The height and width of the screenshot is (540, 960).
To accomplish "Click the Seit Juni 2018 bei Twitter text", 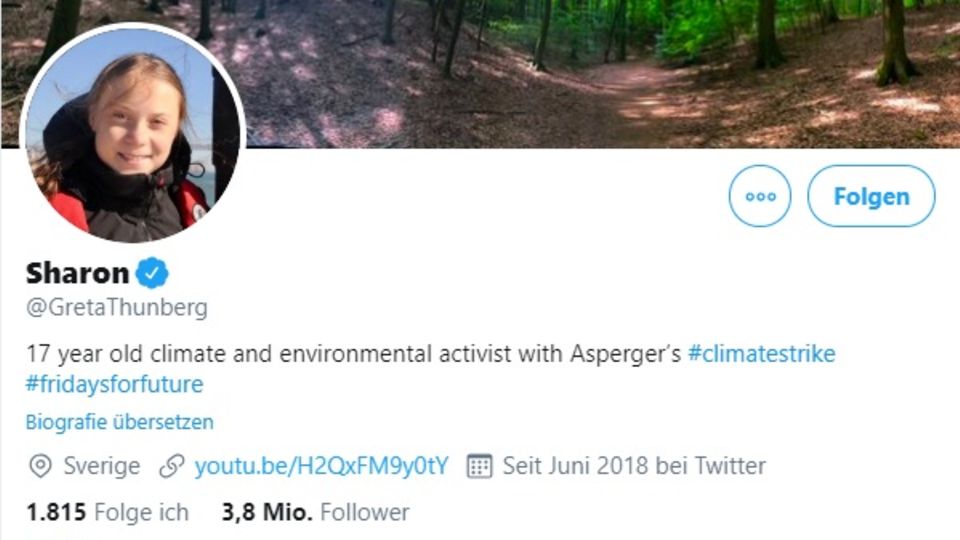I will [634, 466].
